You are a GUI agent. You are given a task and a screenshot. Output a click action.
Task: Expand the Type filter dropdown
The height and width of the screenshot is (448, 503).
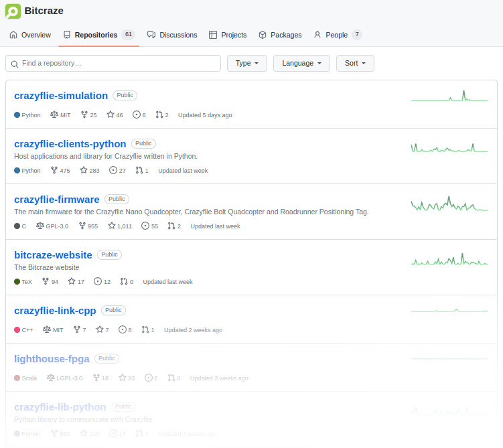[247, 64]
